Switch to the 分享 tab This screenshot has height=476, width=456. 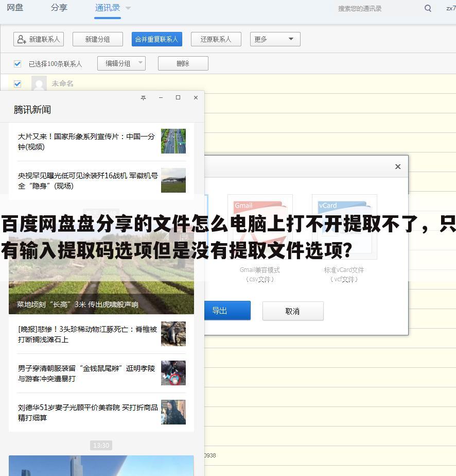[x=59, y=8]
